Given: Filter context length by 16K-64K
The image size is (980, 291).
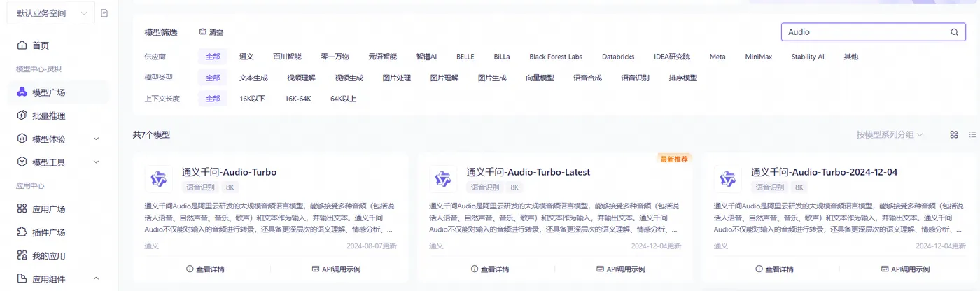Looking at the screenshot, I should coord(297,99).
